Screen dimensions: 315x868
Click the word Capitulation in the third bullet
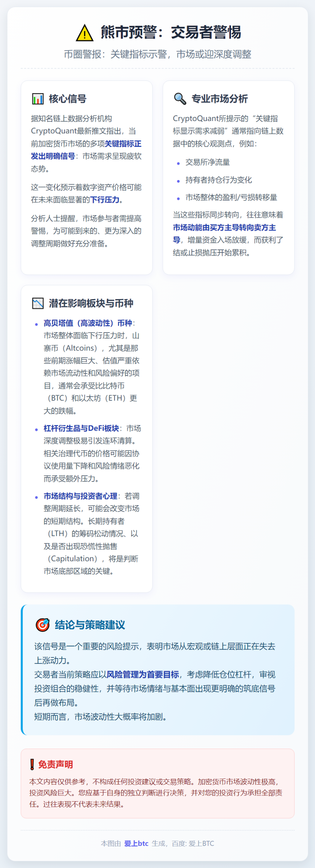(72, 558)
